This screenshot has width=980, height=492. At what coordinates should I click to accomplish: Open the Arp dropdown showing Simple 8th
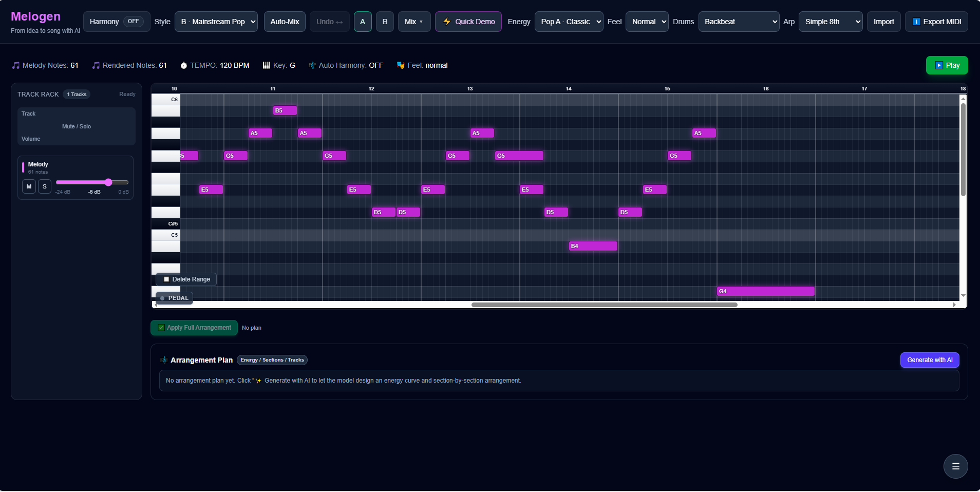tap(830, 22)
